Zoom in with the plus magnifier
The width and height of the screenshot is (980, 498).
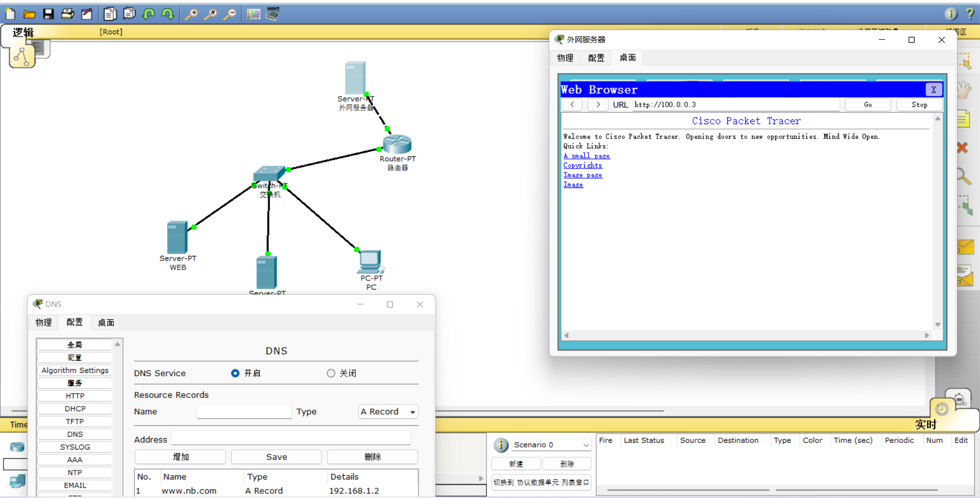(x=191, y=14)
